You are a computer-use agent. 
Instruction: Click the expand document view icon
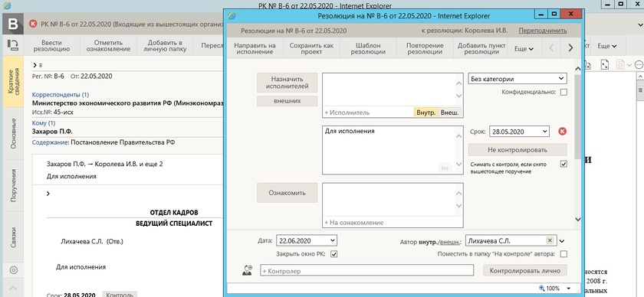pos(605,65)
